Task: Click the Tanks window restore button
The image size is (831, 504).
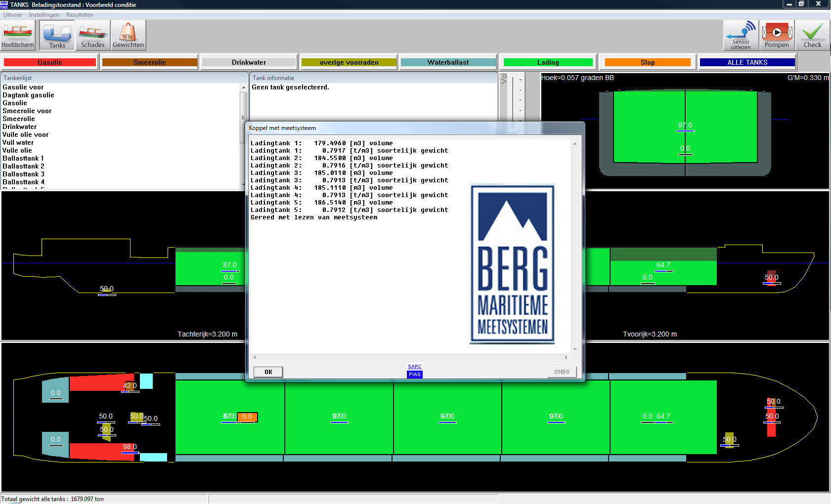Action: coord(801,3)
